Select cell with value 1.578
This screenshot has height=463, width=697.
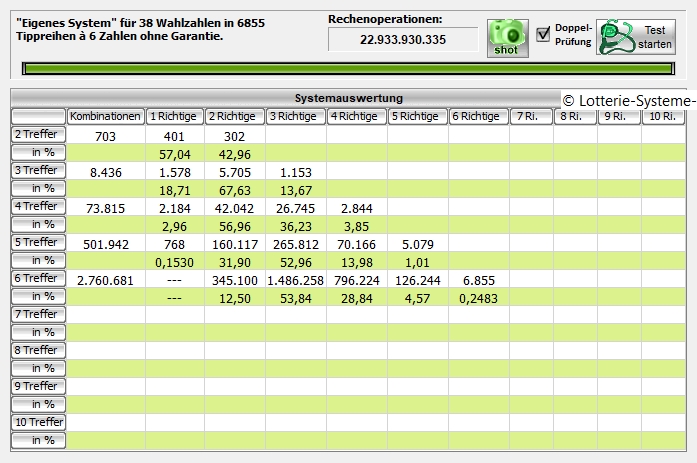coord(174,172)
